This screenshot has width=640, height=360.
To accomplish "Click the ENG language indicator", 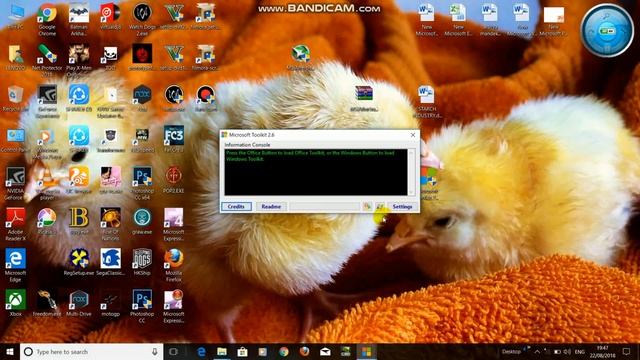I will 580,351.
